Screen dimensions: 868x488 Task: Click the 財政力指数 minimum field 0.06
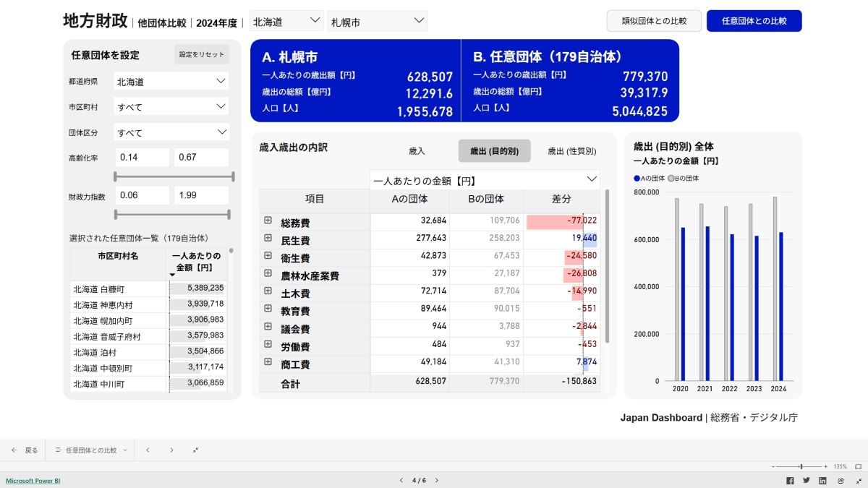(142, 195)
